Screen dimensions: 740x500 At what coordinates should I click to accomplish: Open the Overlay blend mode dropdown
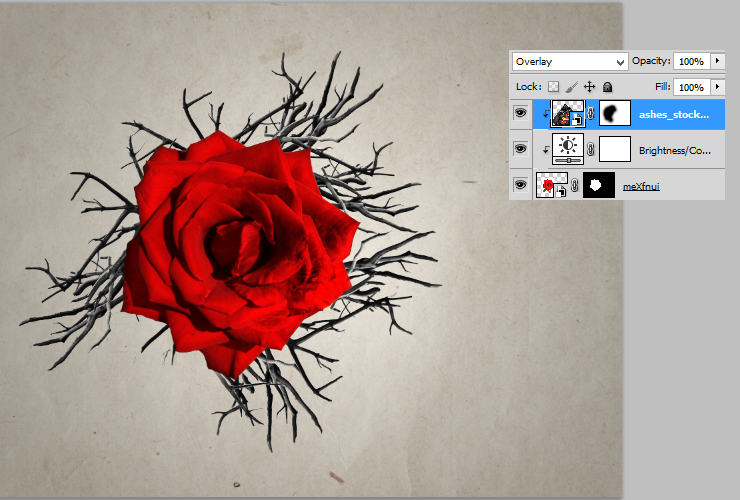[570, 61]
